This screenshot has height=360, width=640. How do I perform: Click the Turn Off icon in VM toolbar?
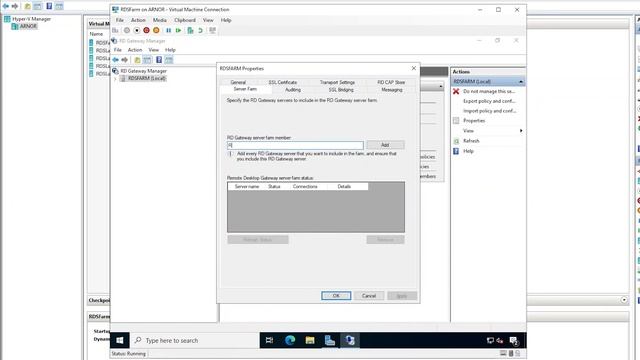pos(137,30)
